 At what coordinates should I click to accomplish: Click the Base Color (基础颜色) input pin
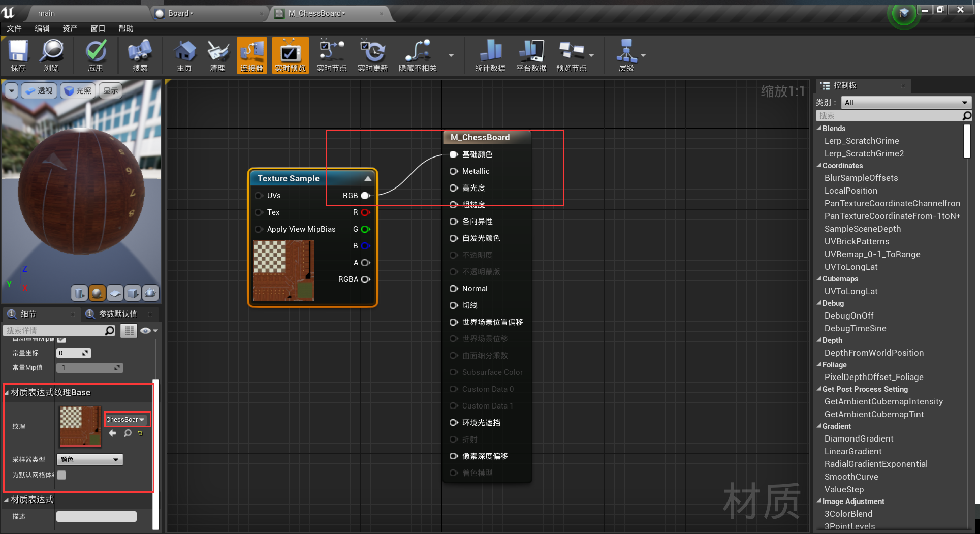point(454,154)
